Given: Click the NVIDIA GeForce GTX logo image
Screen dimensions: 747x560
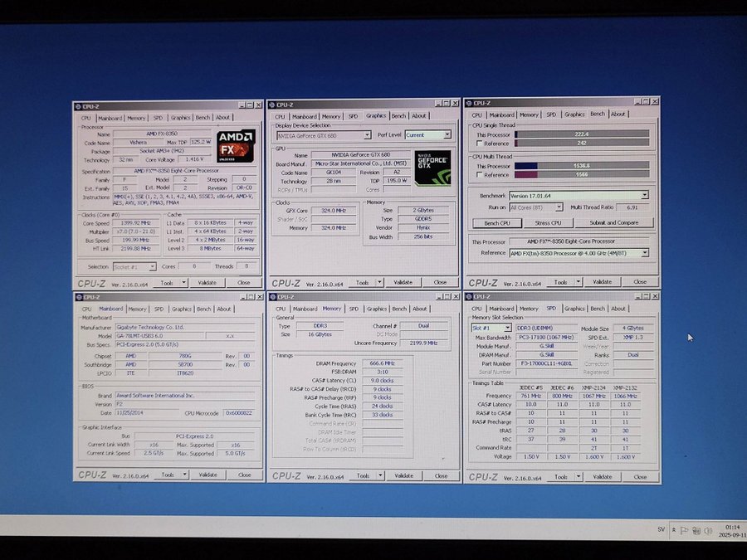Looking at the screenshot, I should (x=432, y=168).
